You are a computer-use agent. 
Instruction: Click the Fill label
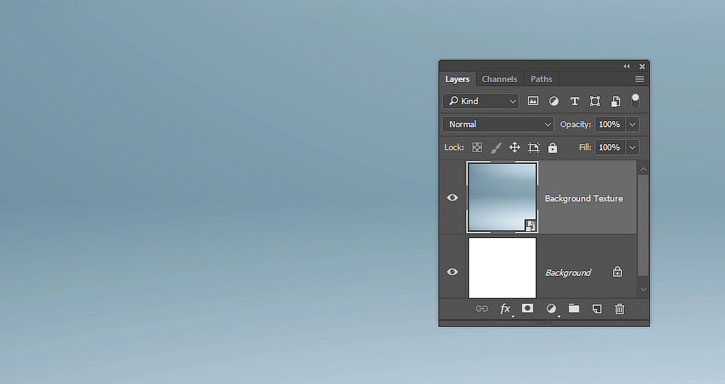point(585,147)
